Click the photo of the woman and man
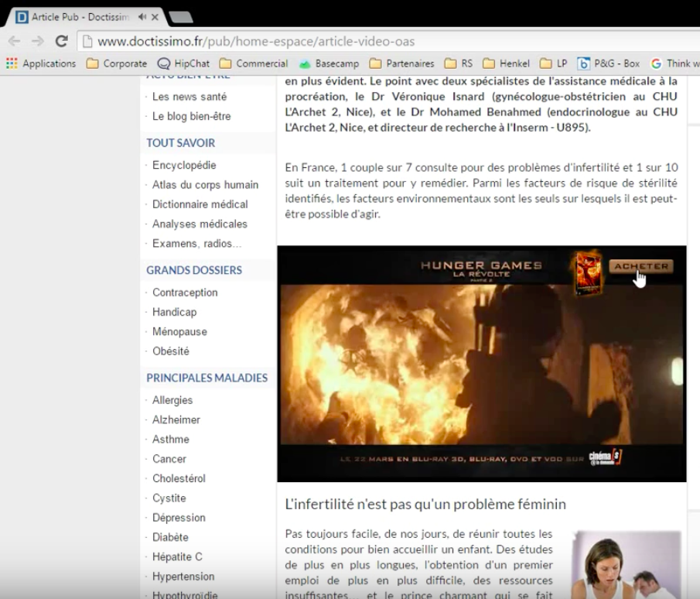 [x=627, y=565]
